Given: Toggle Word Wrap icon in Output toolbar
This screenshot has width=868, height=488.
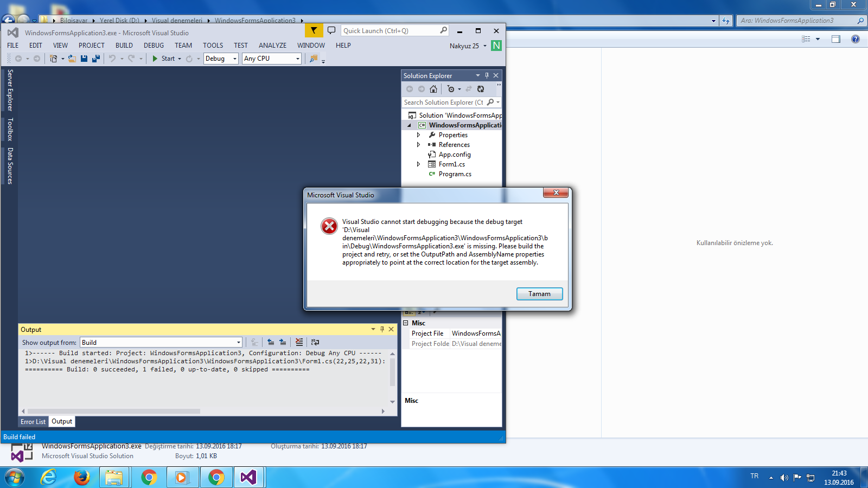Looking at the screenshot, I should coord(315,342).
